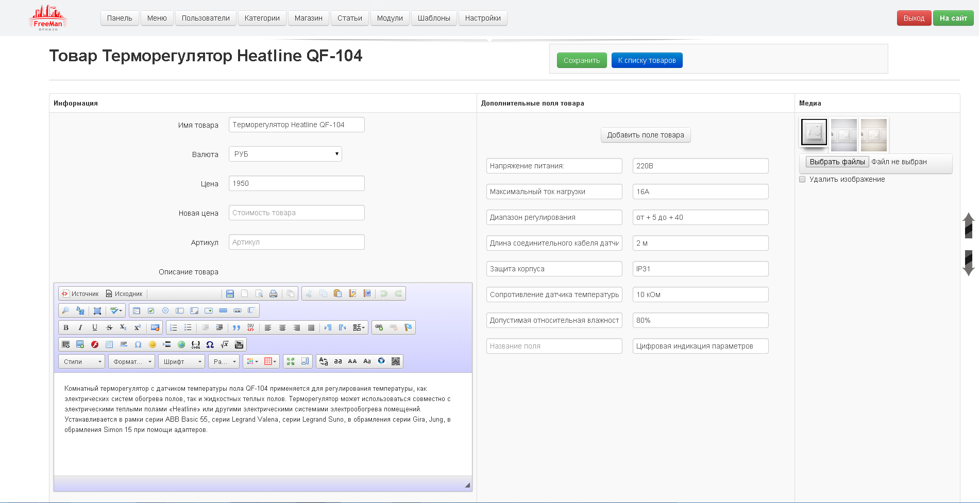980x503 pixels.
Task: Click the YouTube icon in the editor toolbar
Action: [239, 344]
